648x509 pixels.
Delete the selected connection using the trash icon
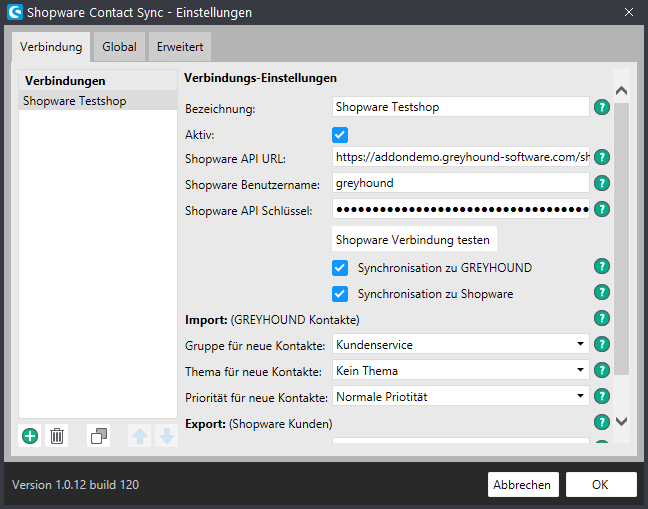click(57, 436)
